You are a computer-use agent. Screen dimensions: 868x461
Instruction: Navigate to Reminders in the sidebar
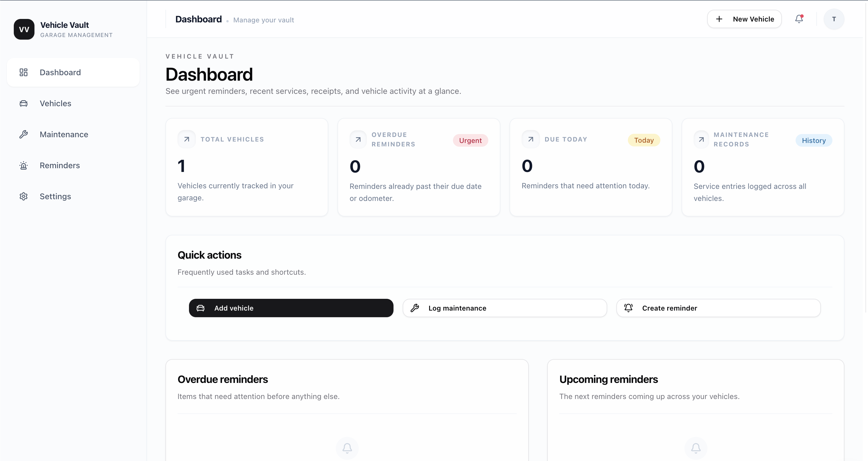click(60, 165)
